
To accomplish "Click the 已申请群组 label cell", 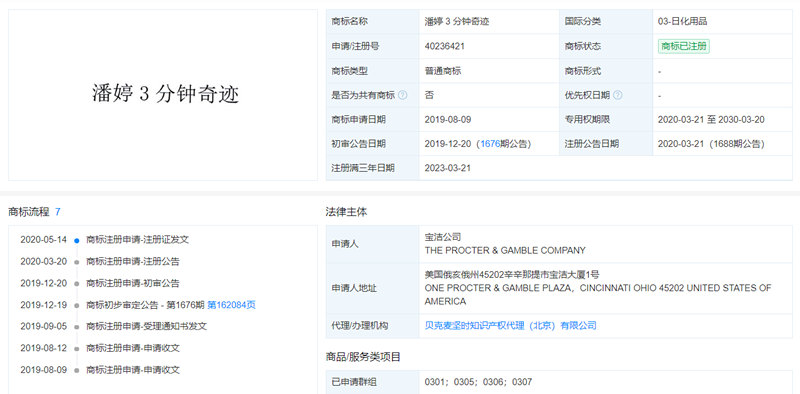I will [x=372, y=382].
